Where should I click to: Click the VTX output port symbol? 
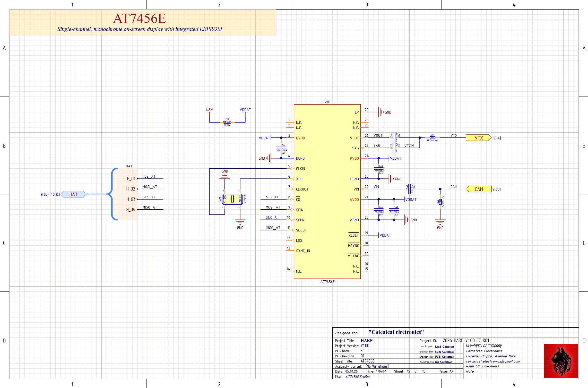click(478, 138)
